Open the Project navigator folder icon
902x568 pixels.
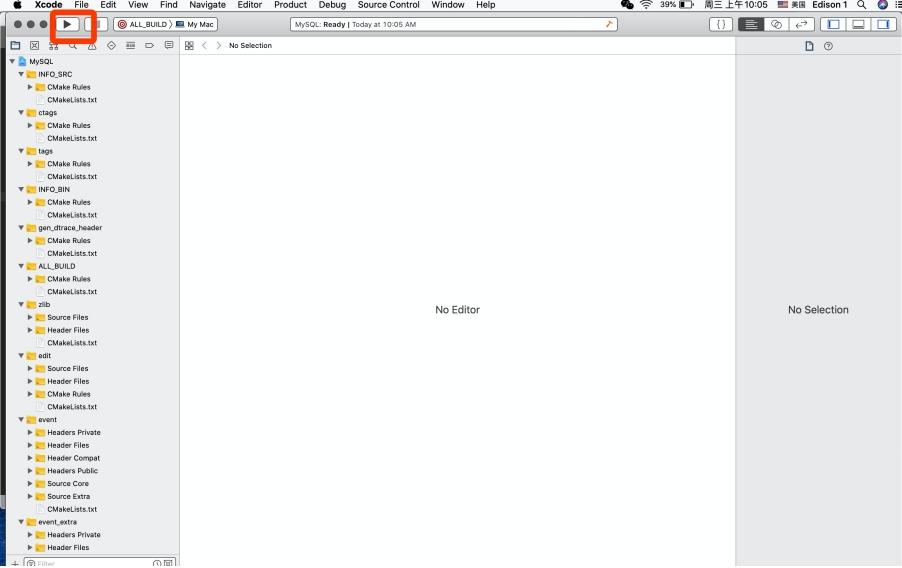16,45
